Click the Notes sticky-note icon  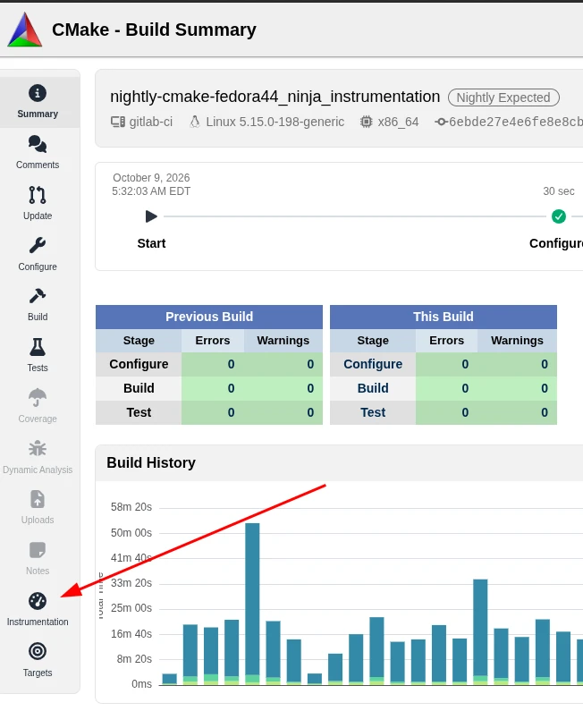tap(38, 550)
